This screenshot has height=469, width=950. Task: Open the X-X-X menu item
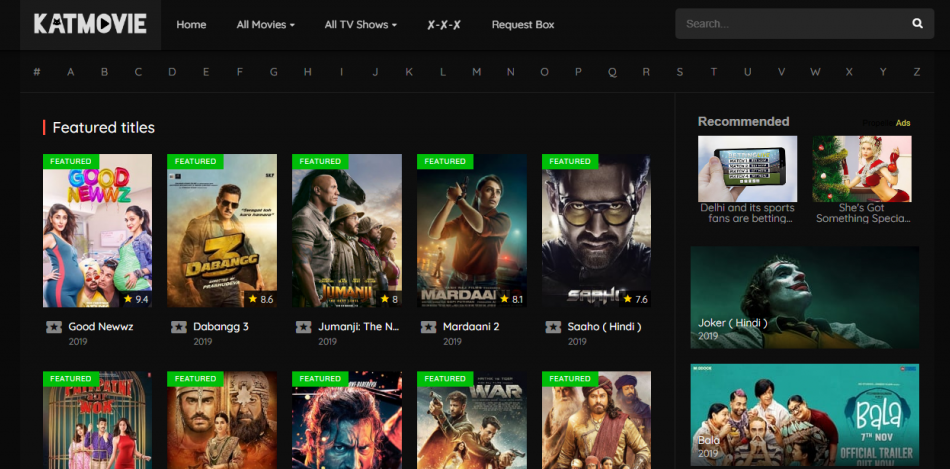pos(443,25)
